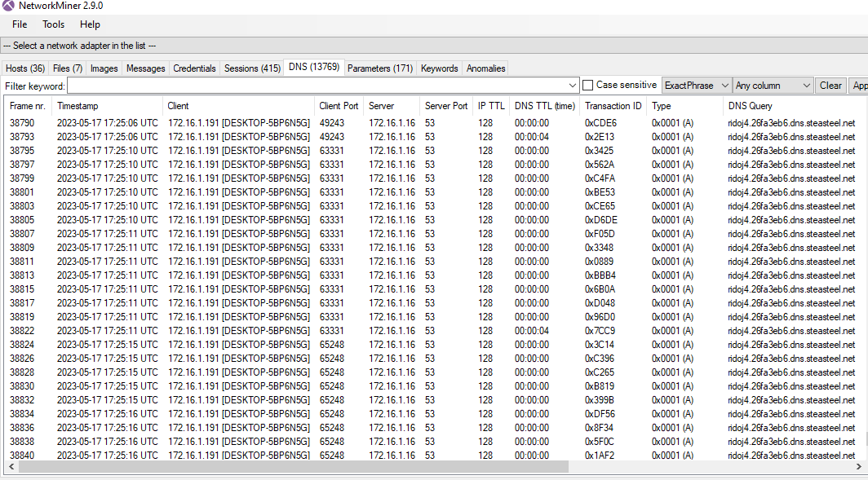
Task: Select row with frame number 38838
Action: (434, 442)
